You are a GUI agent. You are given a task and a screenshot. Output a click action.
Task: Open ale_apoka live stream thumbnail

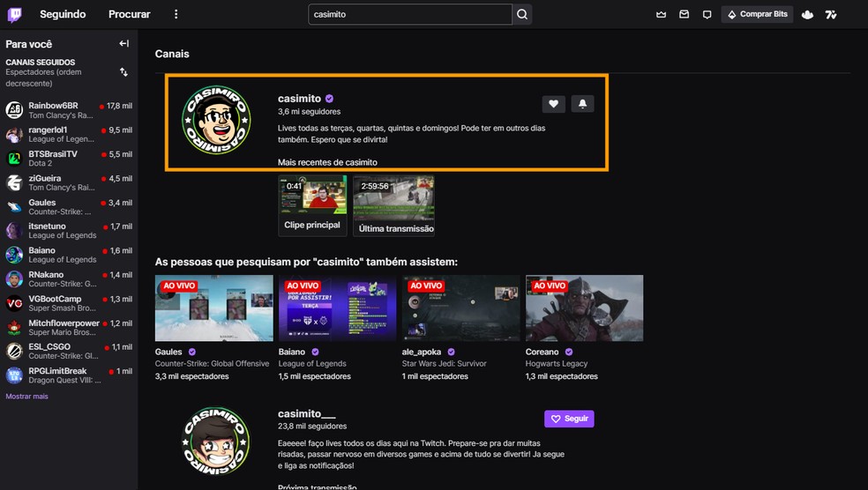click(460, 308)
